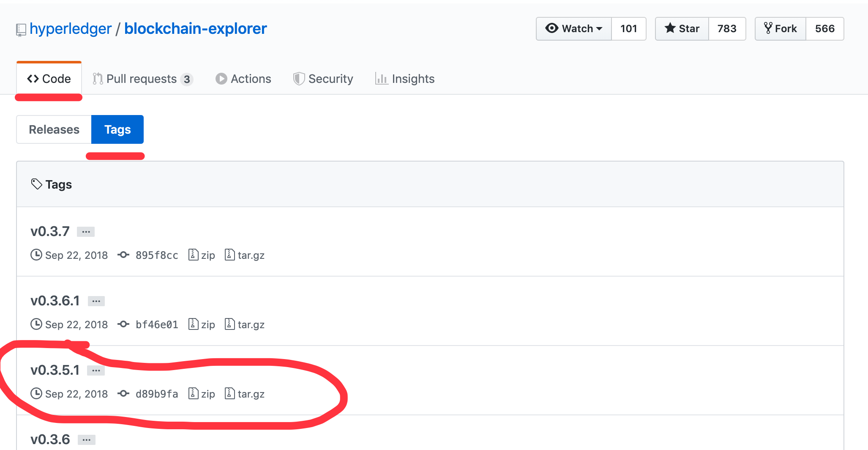Click the pull request icon
Image resolution: width=868 pixels, height=450 pixels.
point(98,79)
